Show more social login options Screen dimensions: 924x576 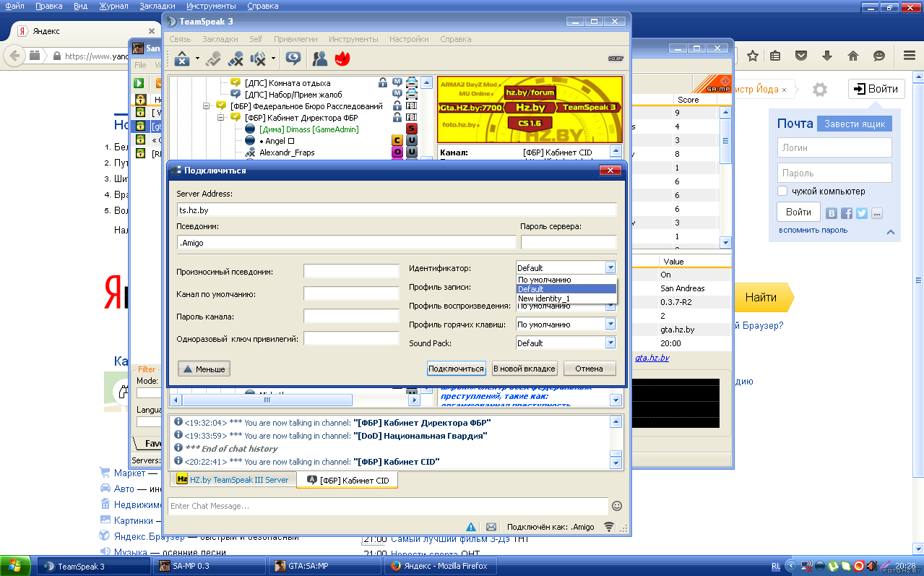point(877,213)
